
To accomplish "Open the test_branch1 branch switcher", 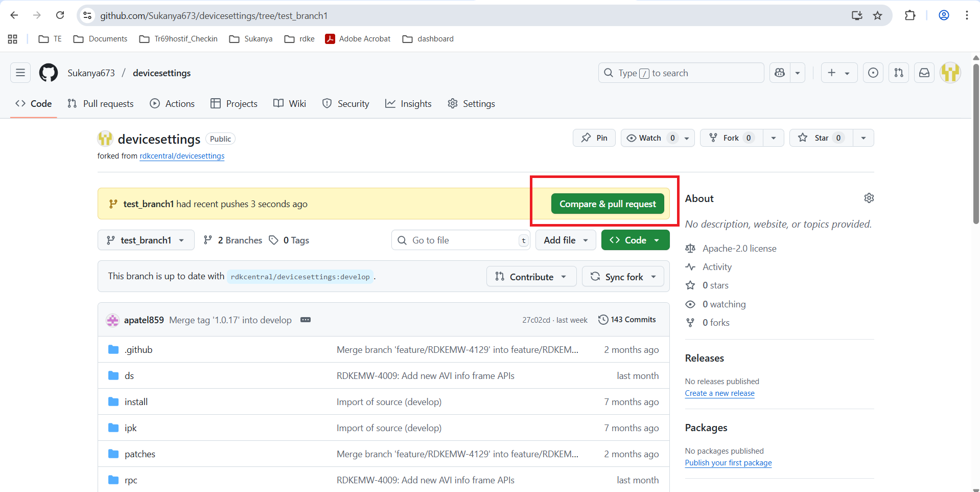I will (x=146, y=240).
